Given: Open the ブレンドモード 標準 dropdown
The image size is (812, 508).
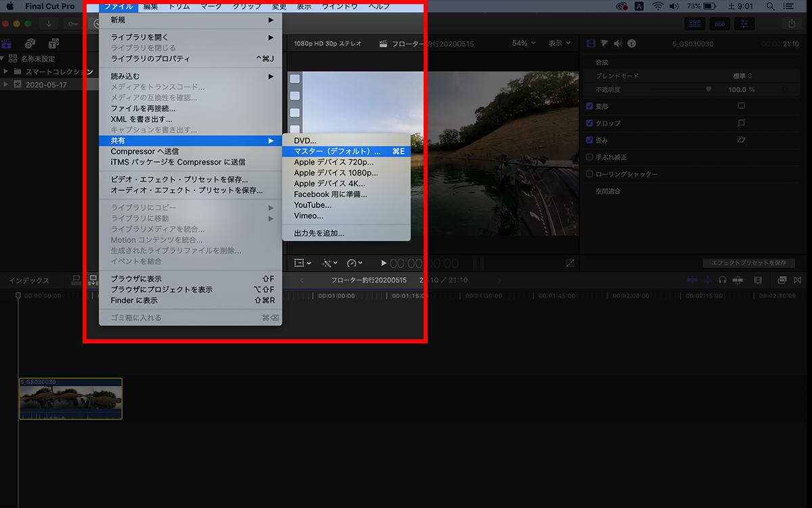Looking at the screenshot, I should click(742, 76).
